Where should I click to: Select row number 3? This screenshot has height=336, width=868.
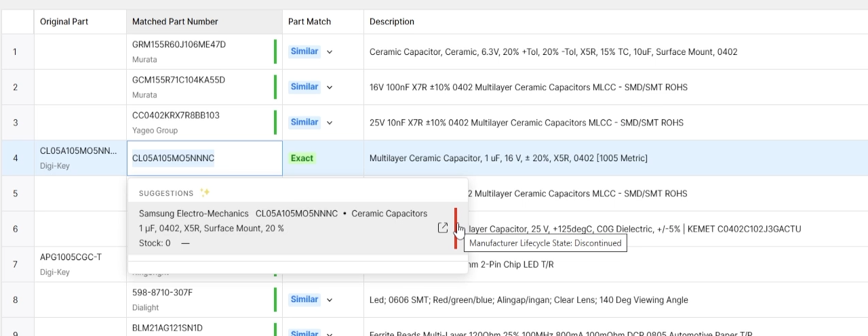click(17, 123)
